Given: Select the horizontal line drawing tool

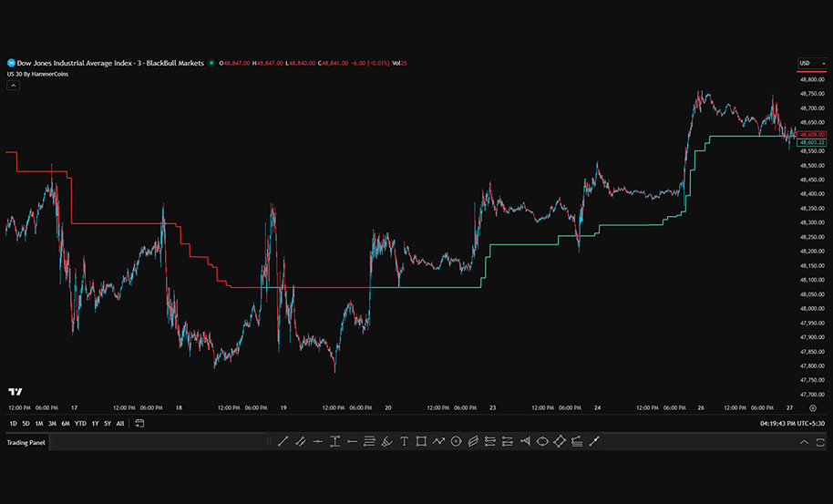Looking at the screenshot, I should tap(317, 442).
